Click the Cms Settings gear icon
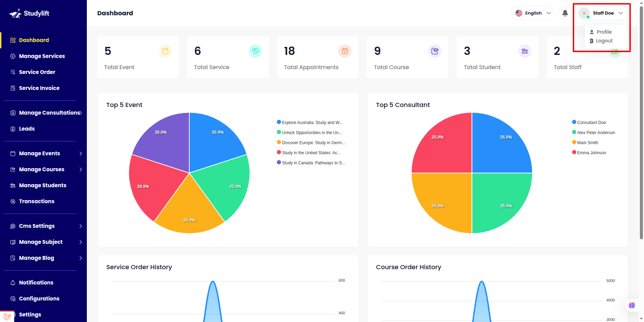 point(13,226)
